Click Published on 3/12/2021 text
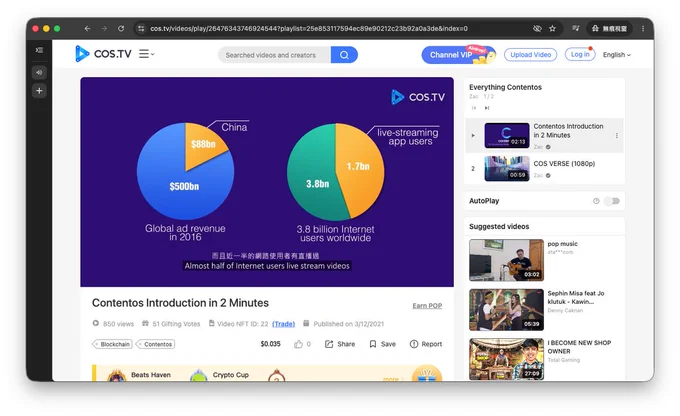This screenshot has height=416, width=680. point(349,324)
